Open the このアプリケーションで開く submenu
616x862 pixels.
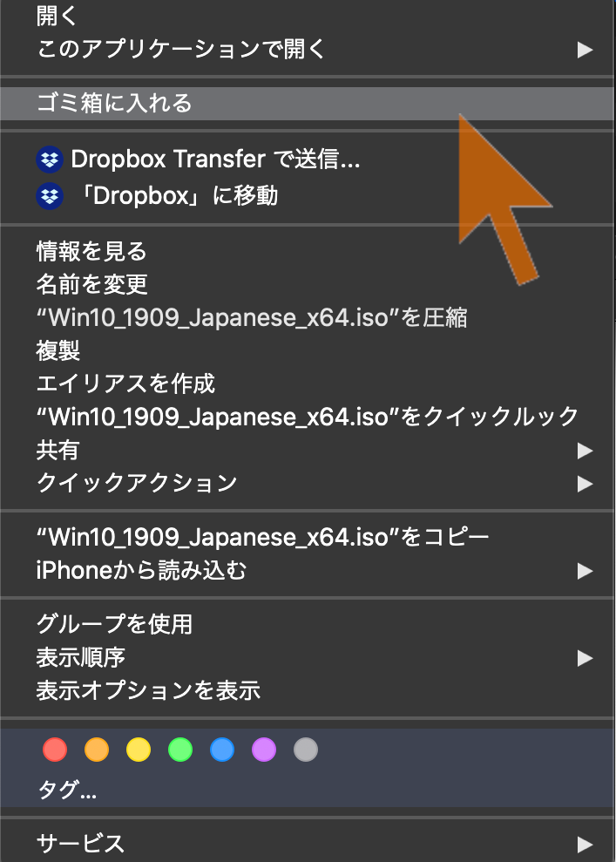tap(307, 50)
